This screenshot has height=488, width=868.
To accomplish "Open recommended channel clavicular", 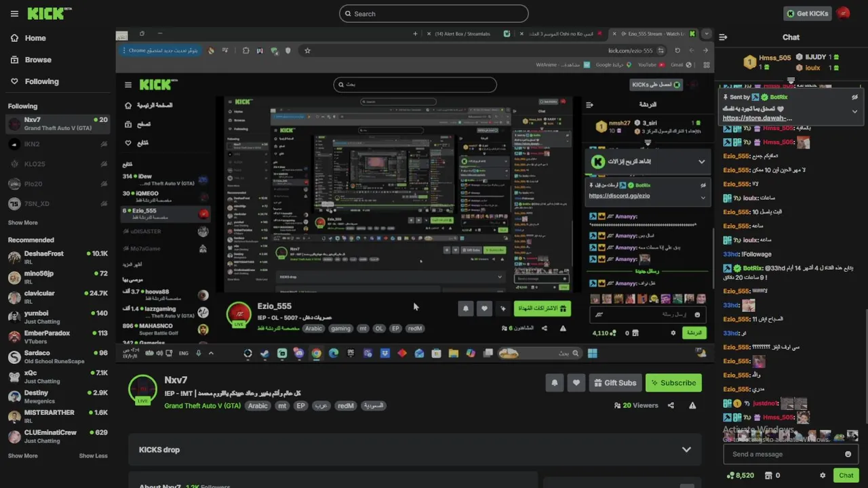I will 58,297.
